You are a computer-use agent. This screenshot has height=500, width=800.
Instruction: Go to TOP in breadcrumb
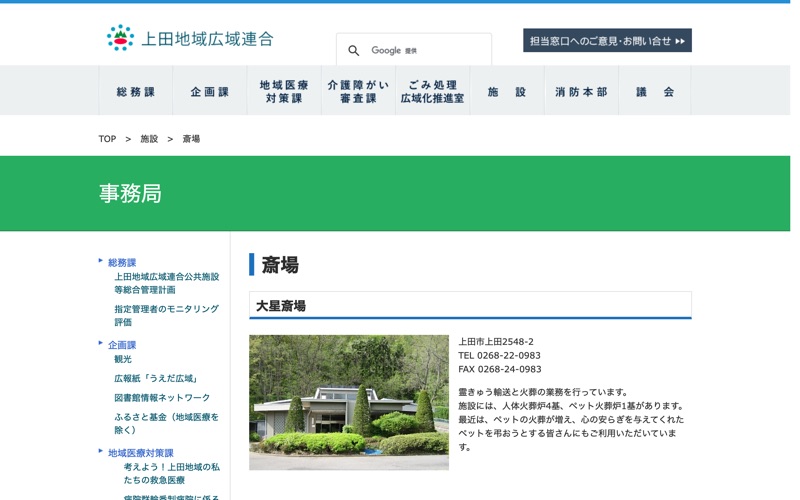pos(107,139)
